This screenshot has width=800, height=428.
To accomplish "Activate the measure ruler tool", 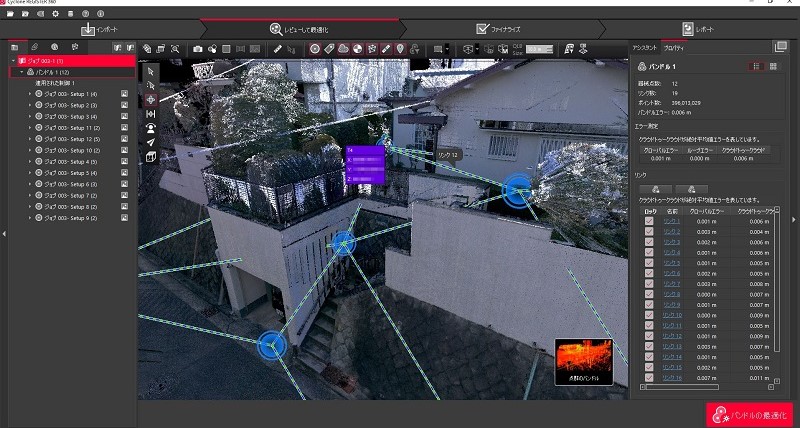I will pos(277,48).
